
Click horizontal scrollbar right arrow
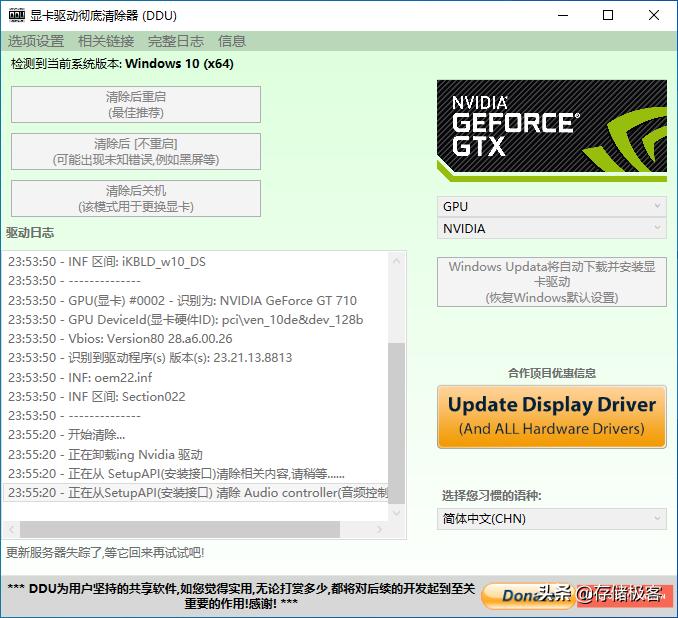pyautogui.click(x=380, y=529)
